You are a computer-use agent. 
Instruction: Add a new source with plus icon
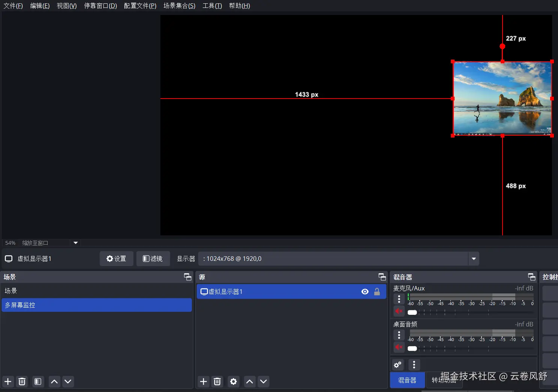click(x=203, y=382)
